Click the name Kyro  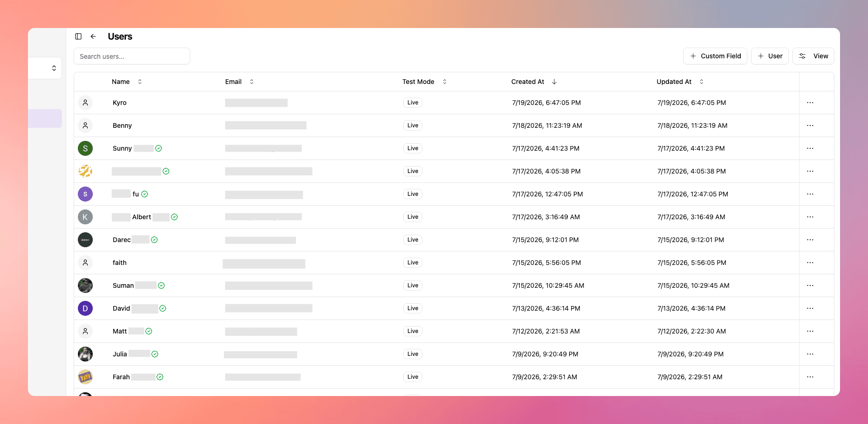119,103
